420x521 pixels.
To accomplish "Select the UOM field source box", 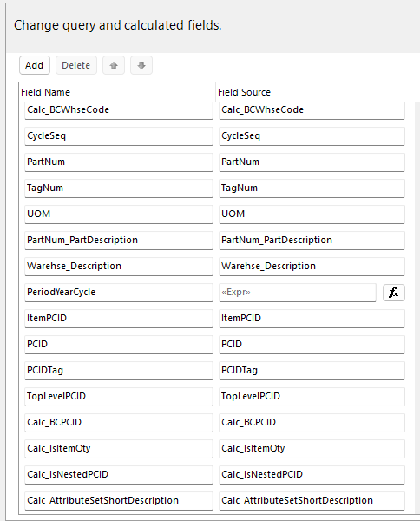I will click(312, 214).
